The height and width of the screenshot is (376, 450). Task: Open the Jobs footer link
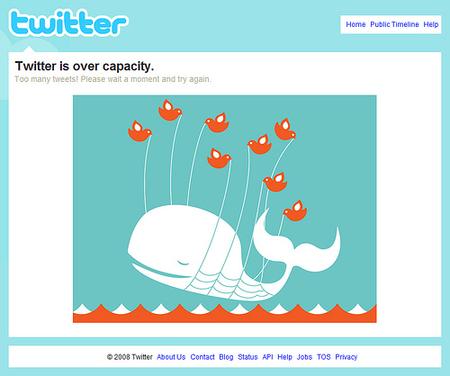304,357
